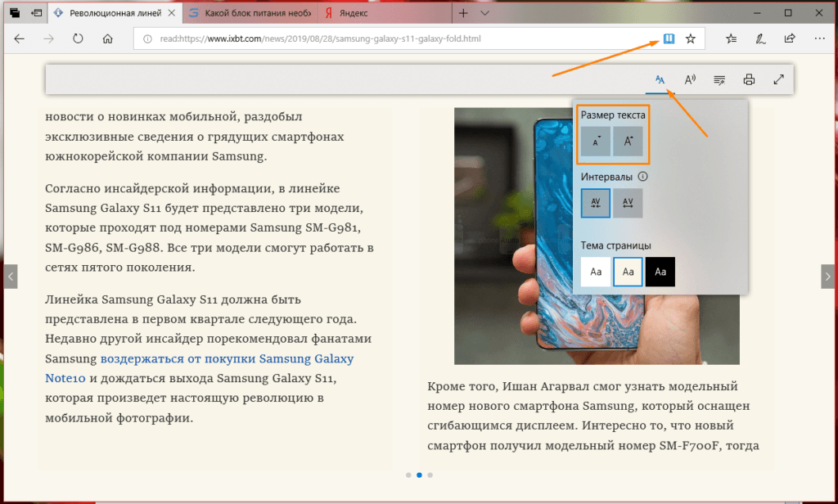Select wide text spacing

tap(628, 203)
